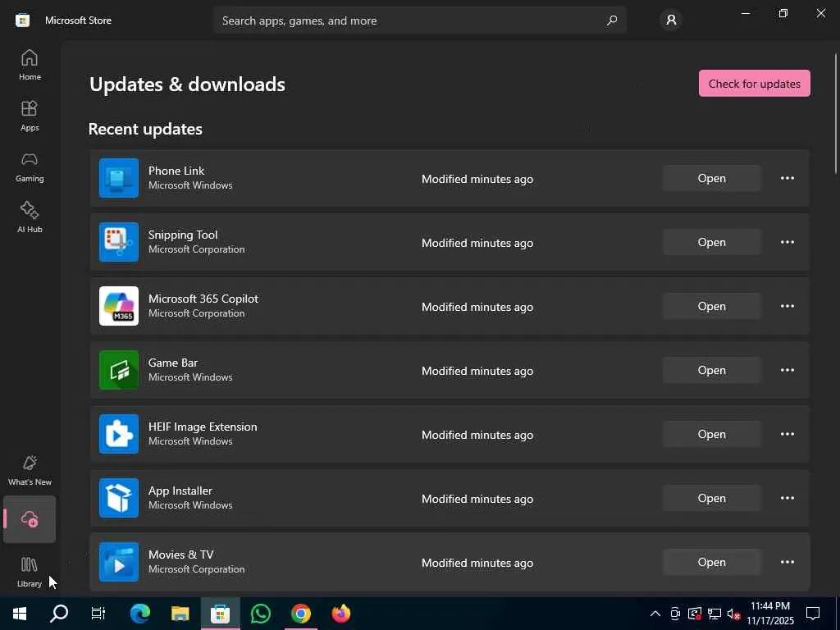Focus the Search apps, games, and more field
Screen dimensions: 840x630
point(419,21)
